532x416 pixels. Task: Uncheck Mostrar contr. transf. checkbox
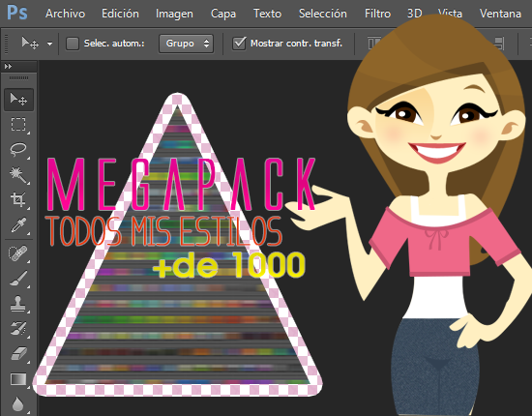[239, 44]
